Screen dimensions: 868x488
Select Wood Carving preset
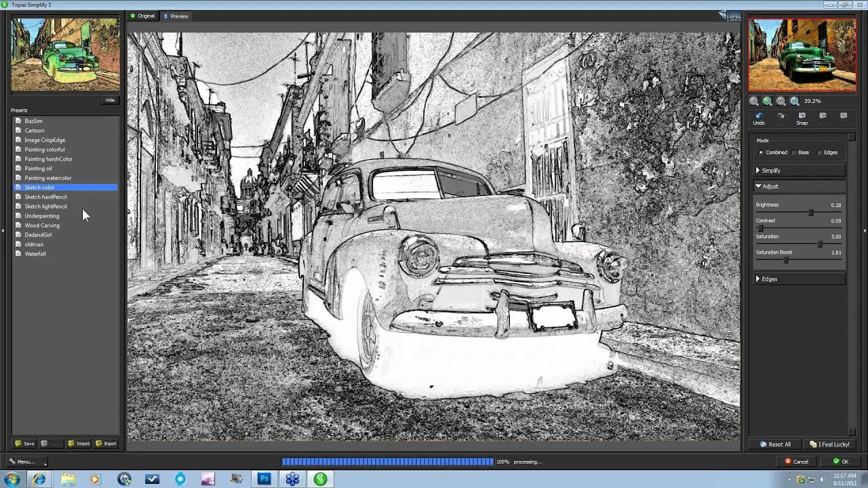point(65,225)
